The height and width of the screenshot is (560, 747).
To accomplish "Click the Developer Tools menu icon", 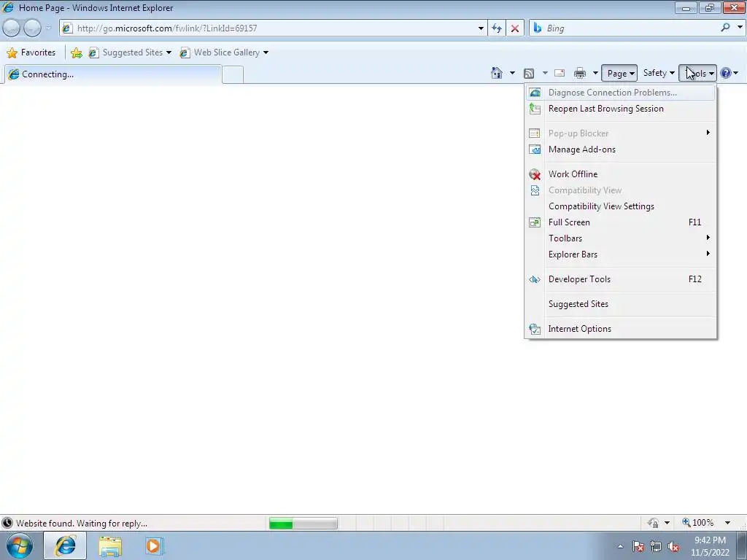I will 535,279.
